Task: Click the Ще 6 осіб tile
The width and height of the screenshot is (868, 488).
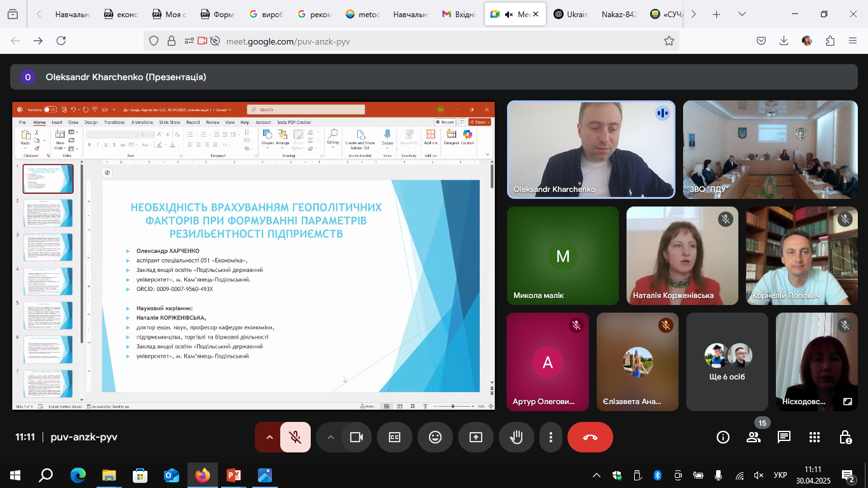Action: tap(728, 362)
